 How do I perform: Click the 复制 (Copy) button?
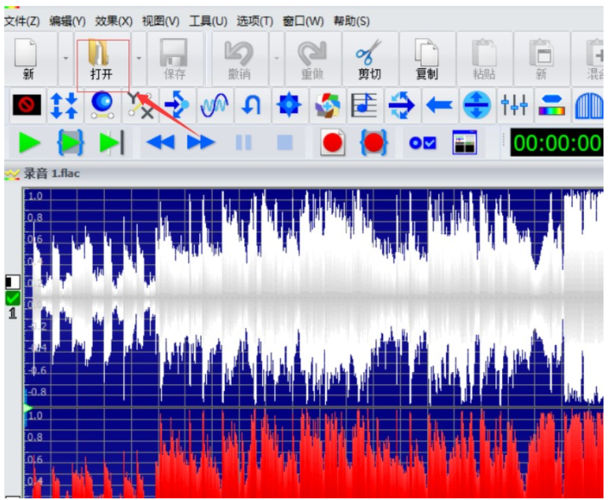427,60
